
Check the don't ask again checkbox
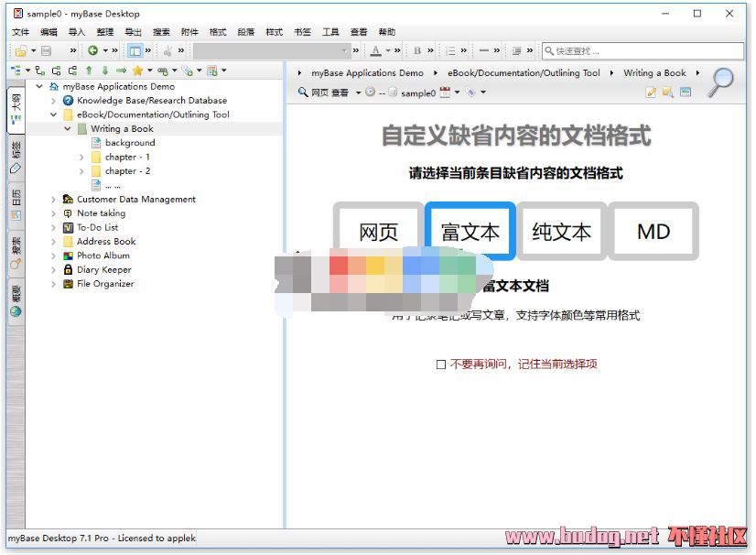[440, 365]
